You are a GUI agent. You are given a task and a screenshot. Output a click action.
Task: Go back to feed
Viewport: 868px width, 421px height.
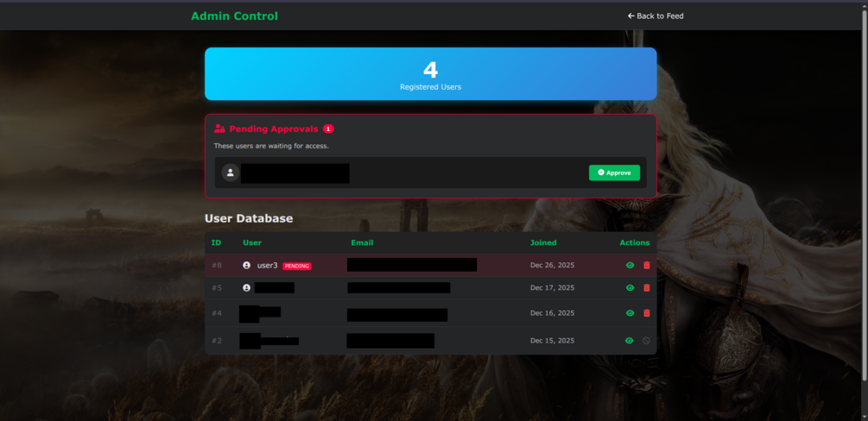pyautogui.click(x=656, y=16)
